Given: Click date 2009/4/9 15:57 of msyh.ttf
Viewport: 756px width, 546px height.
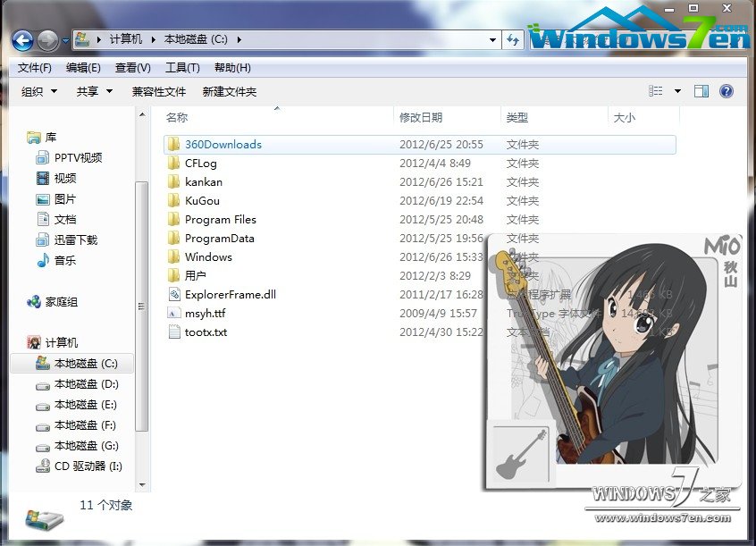Looking at the screenshot, I should point(438,314).
